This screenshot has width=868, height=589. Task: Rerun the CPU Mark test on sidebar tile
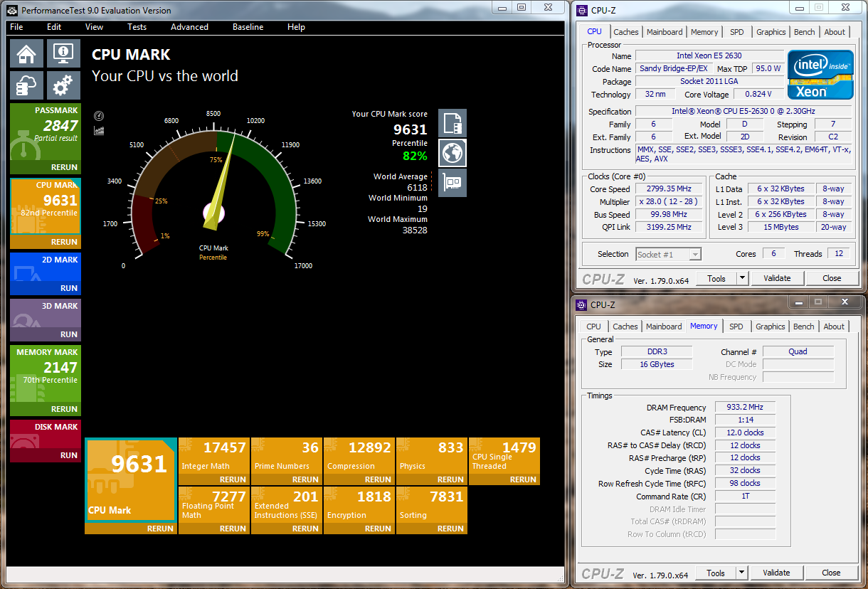pos(64,242)
